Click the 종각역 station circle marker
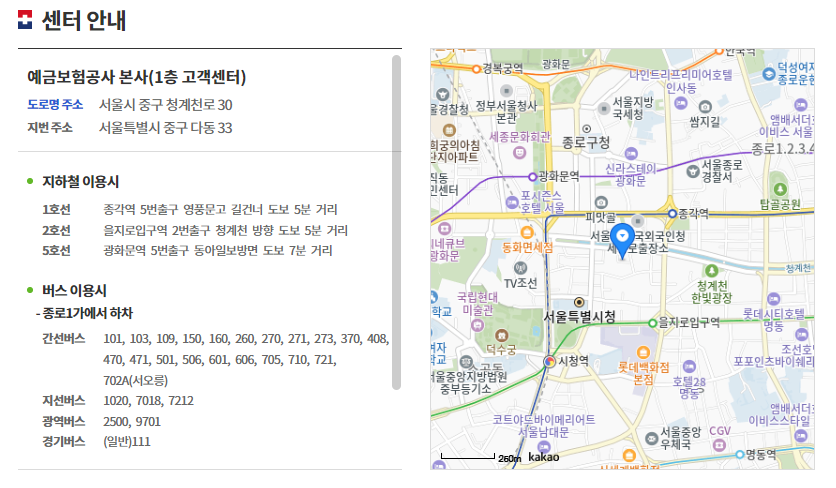 tap(672, 213)
